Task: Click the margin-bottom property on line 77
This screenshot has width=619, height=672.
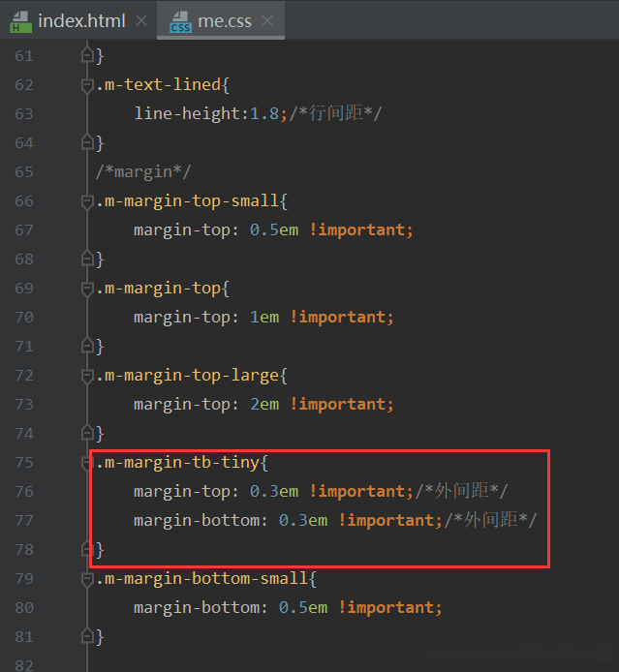Action: (x=197, y=521)
